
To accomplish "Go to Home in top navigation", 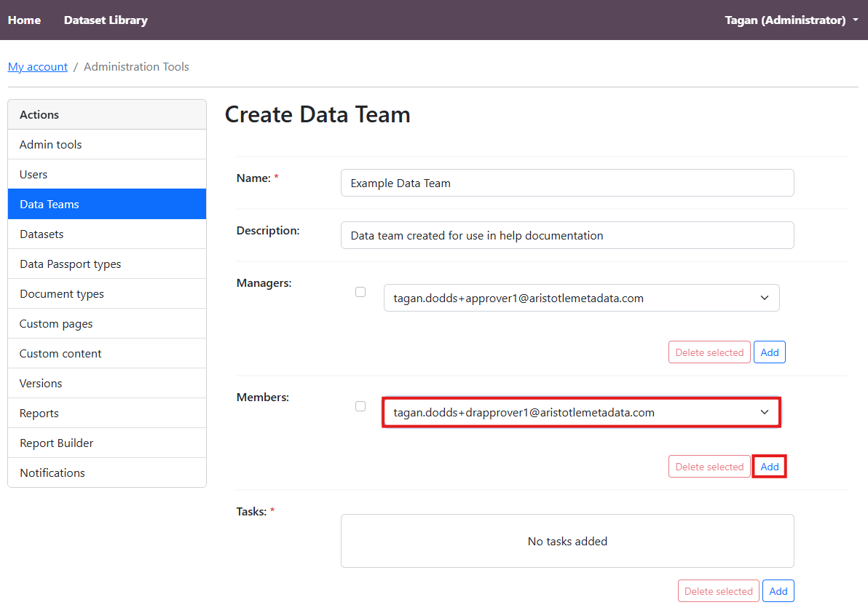I will click(x=25, y=20).
